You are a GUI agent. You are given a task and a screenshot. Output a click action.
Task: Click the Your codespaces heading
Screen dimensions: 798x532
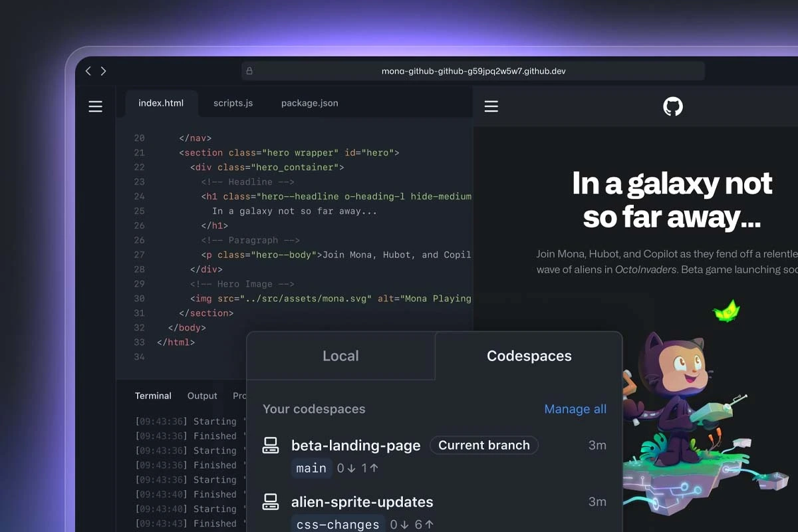(x=314, y=409)
